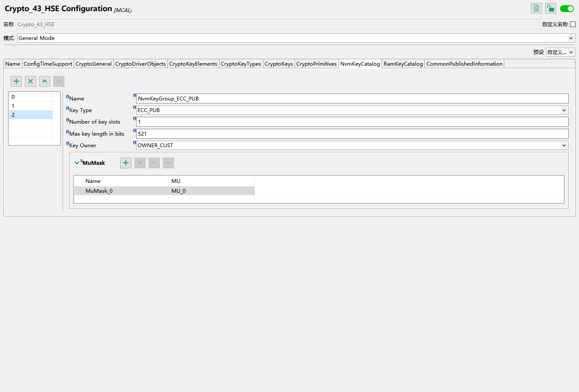Click the delete key group icon
Viewport: 579px width, 392px height.
pos(30,81)
